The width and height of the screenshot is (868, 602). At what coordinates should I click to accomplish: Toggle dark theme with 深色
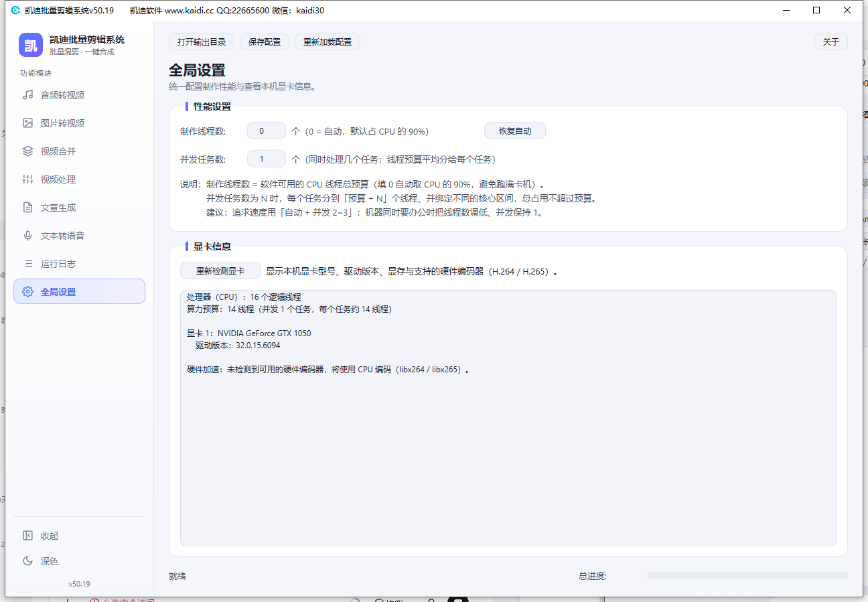pyautogui.click(x=79, y=561)
